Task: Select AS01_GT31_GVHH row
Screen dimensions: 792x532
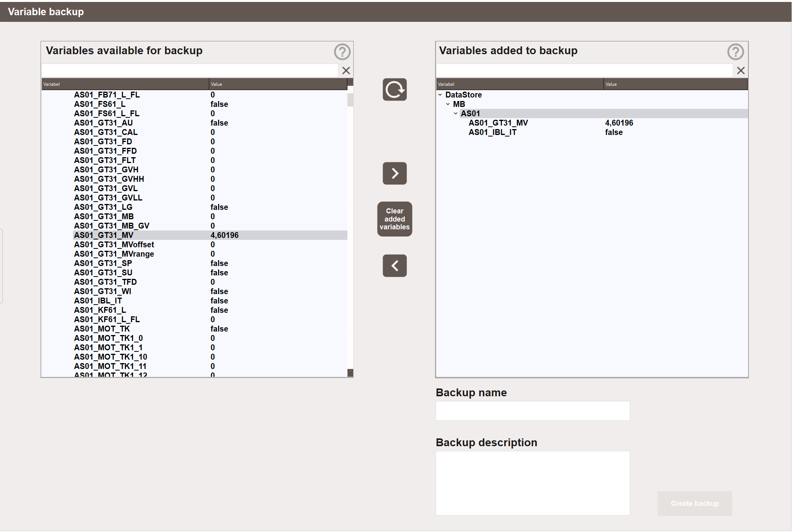Action: tap(210, 179)
